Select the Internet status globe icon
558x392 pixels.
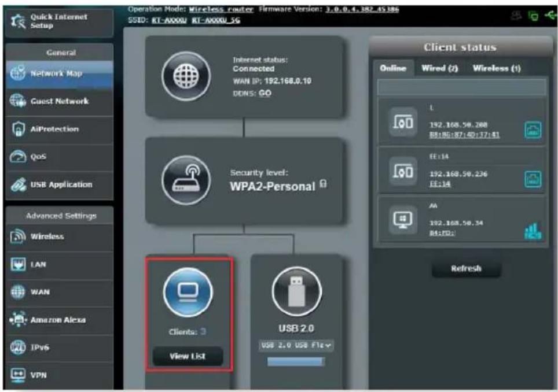186,76
